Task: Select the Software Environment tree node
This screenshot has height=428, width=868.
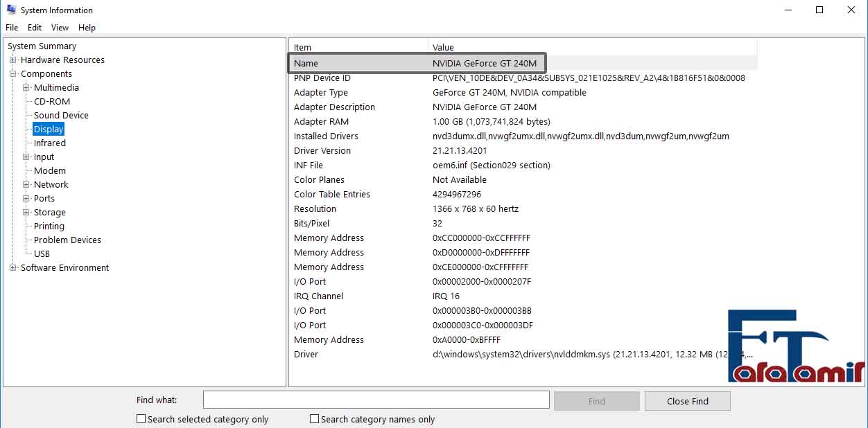Action: coord(64,268)
